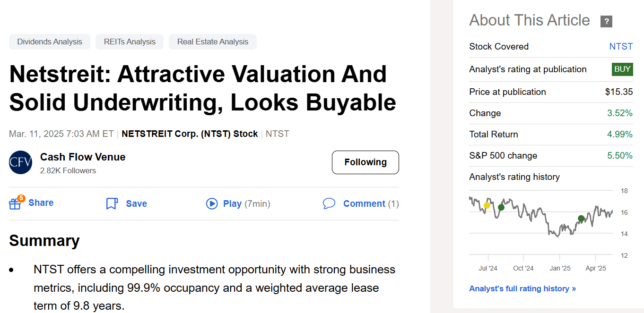Open the question mark help icon

tap(606, 21)
